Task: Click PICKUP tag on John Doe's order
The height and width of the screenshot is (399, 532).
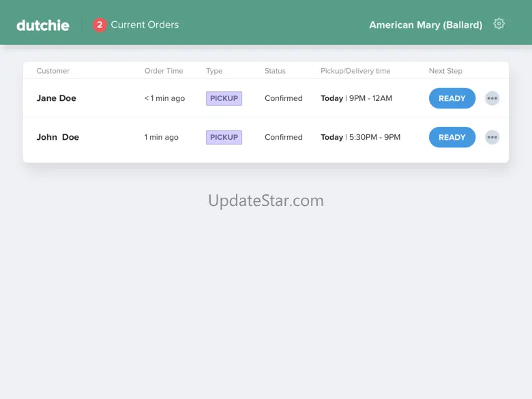Action: (x=224, y=137)
